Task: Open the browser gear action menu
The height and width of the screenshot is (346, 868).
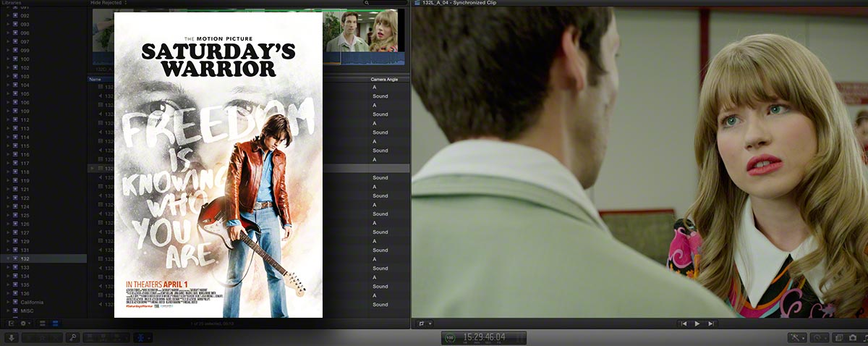Action: [x=25, y=324]
